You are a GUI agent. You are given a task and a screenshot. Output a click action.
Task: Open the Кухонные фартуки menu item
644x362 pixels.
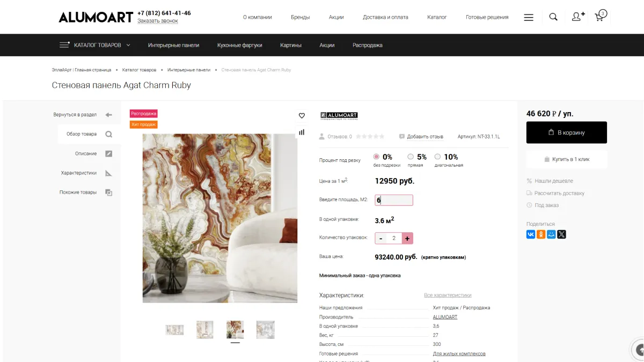(x=240, y=45)
